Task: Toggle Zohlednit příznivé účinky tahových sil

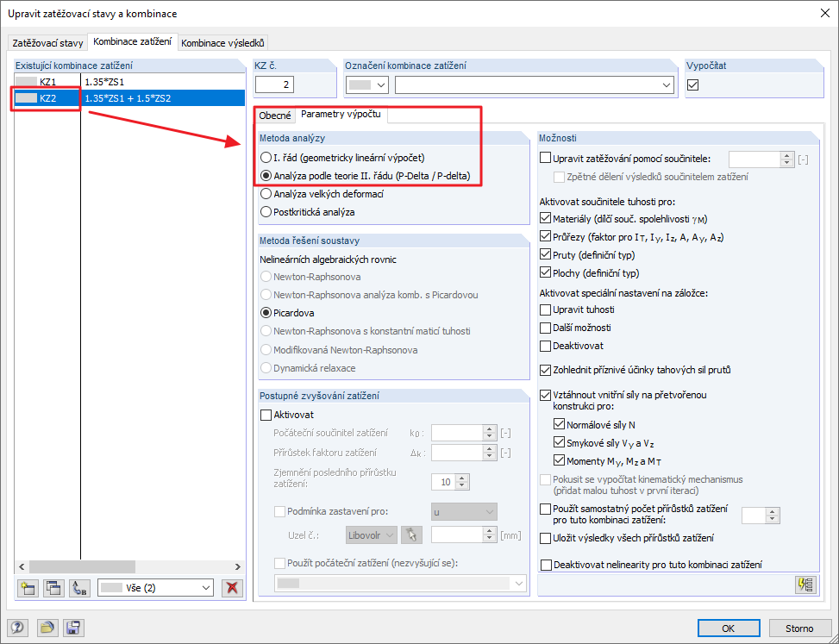Action: point(545,370)
